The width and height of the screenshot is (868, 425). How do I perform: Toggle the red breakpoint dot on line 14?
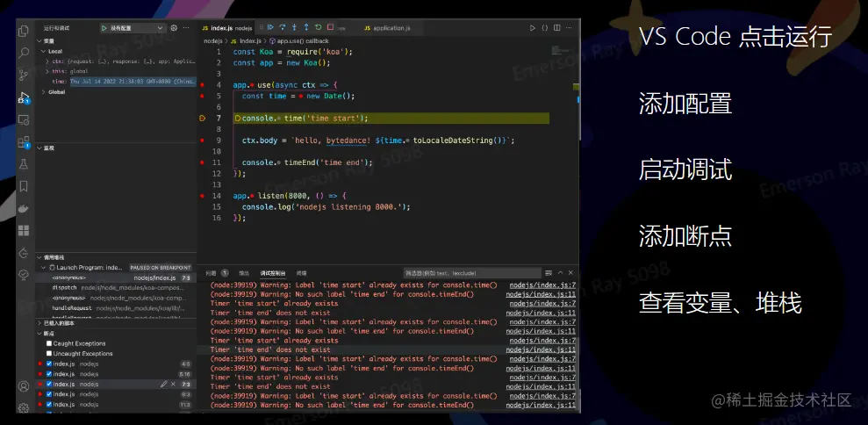[x=203, y=196]
